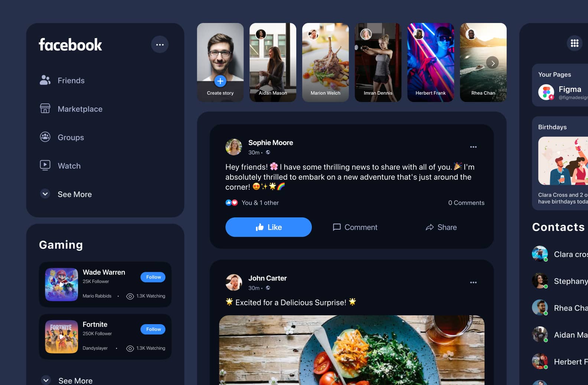
Task: Click eye icon in Wade Warren card
Action: click(130, 296)
